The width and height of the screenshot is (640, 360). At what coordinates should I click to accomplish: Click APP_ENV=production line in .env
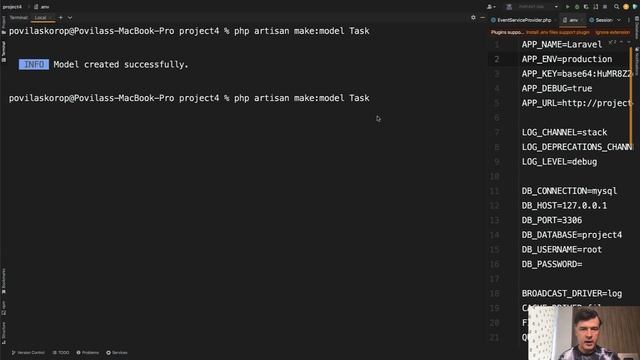[567, 59]
